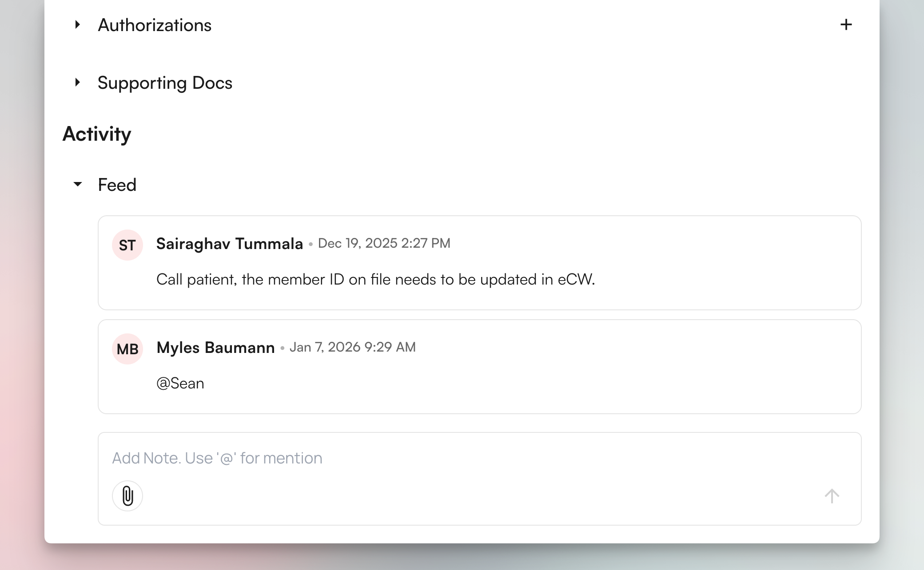Screen dimensions: 924x570
Task: Click the bullet dot next to the Dec 19 timestamp
Action: (x=310, y=244)
